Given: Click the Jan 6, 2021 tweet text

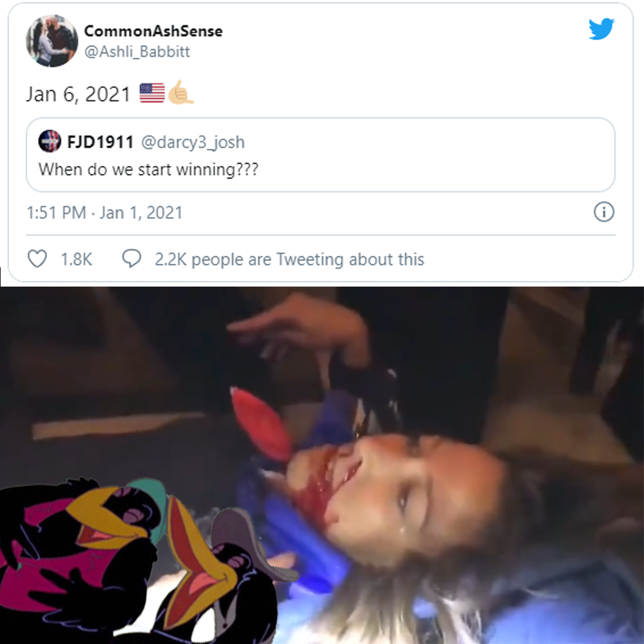Looking at the screenshot, I should coord(78,94).
